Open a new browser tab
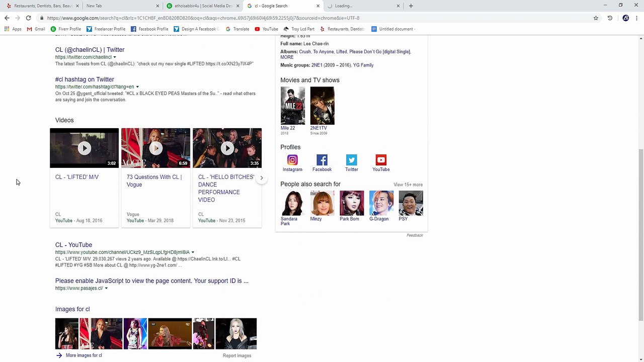This screenshot has height=362, width=644. pyautogui.click(x=411, y=6)
